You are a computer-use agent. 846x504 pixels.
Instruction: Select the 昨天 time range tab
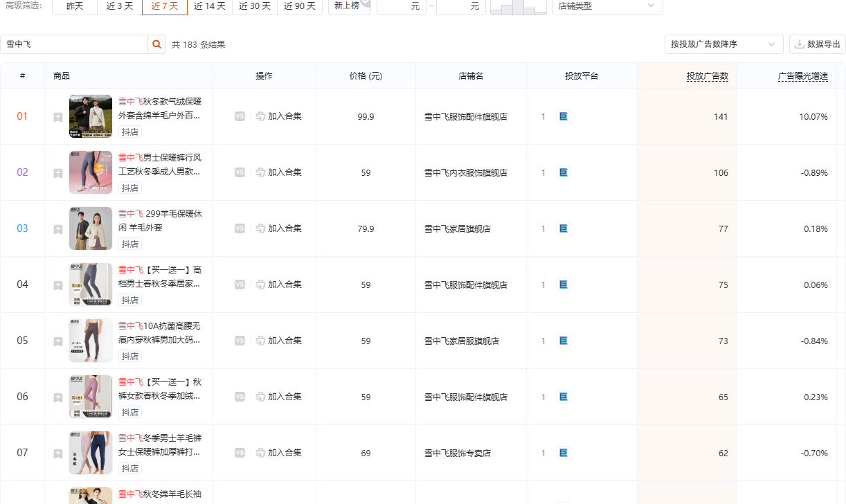(75, 6)
